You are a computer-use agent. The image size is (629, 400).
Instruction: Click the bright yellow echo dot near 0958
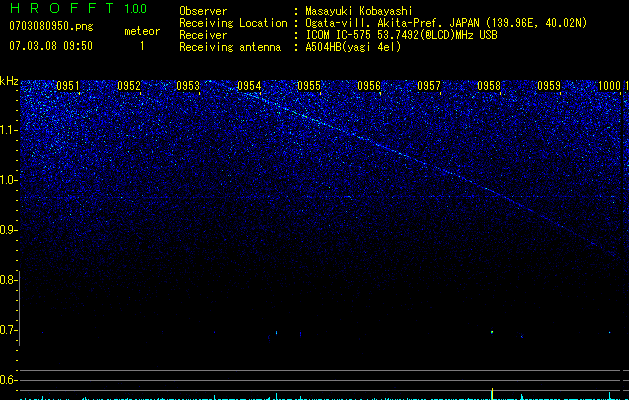(492, 332)
